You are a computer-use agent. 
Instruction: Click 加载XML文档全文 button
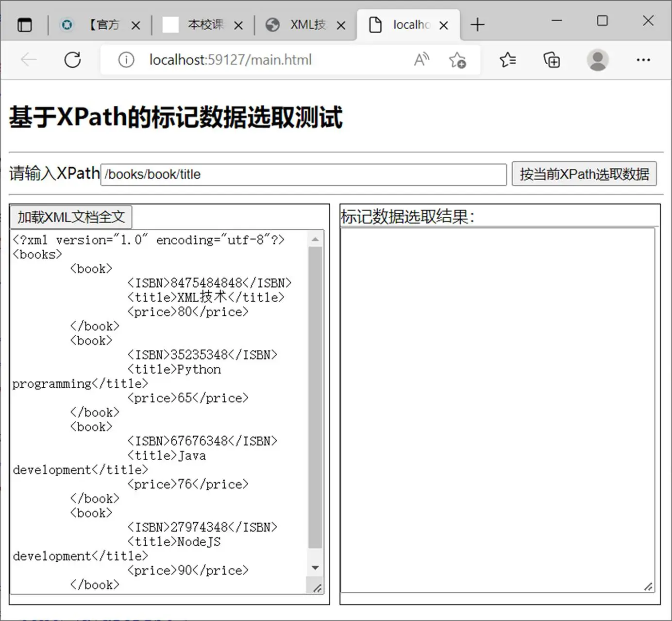pos(71,217)
